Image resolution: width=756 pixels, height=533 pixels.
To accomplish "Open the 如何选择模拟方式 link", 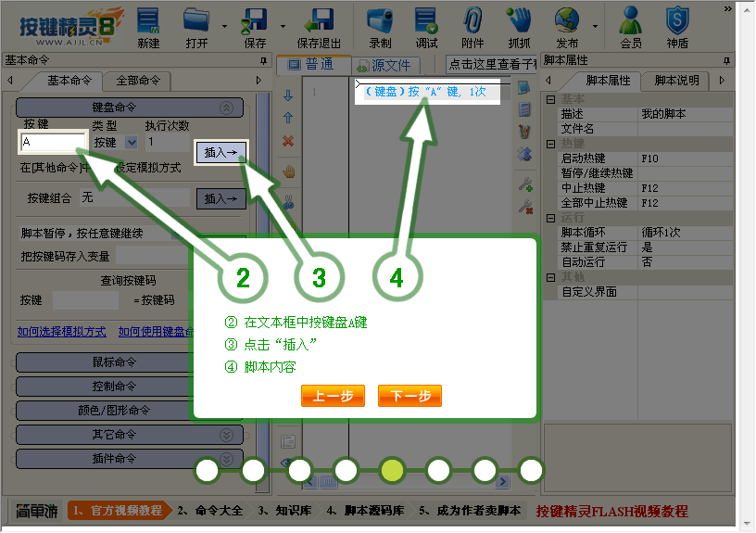I will click(x=62, y=331).
